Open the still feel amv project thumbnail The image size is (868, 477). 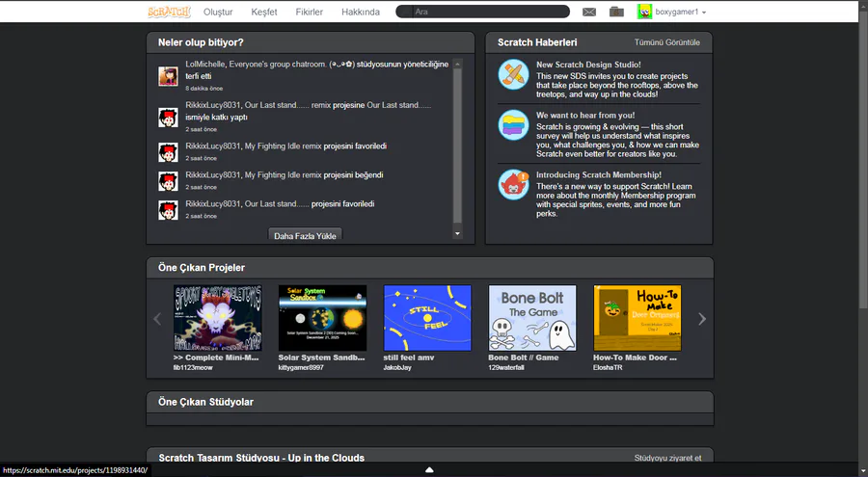pos(427,318)
